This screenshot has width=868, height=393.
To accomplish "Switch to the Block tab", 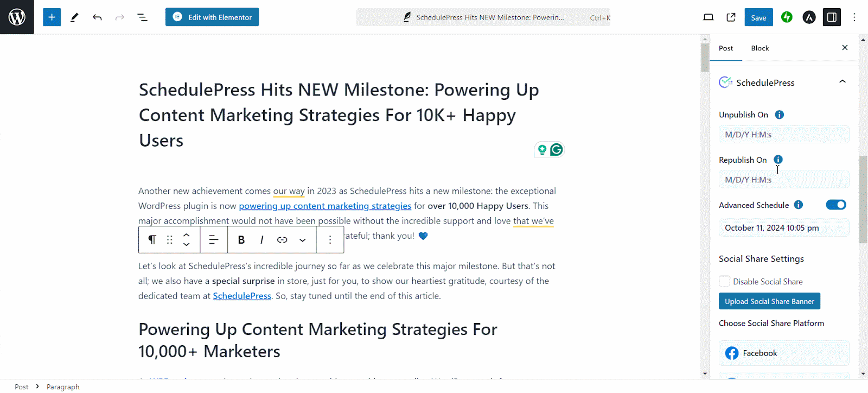I will point(760,48).
